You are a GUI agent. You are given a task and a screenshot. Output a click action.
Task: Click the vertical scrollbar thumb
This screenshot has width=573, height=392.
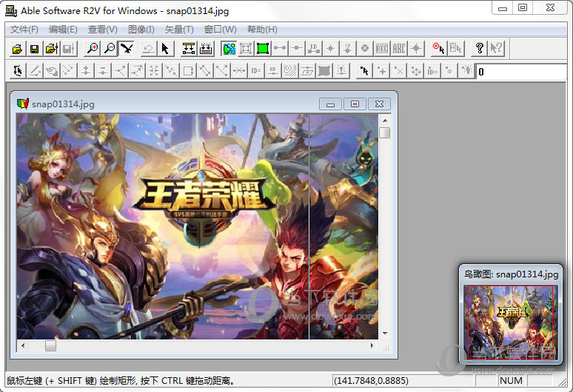tap(385, 132)
